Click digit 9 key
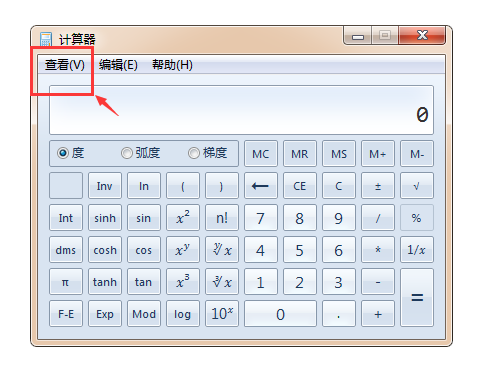This screenshot has height=373, width=489. point(339,218)
